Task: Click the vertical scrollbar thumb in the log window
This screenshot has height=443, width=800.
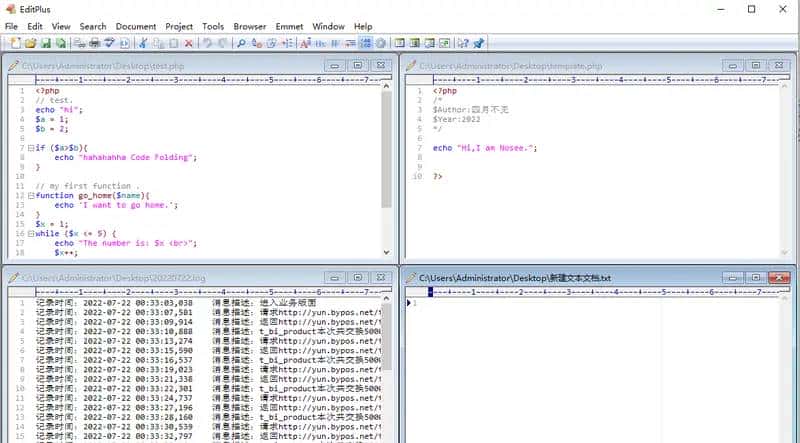Action: [386, 337]
